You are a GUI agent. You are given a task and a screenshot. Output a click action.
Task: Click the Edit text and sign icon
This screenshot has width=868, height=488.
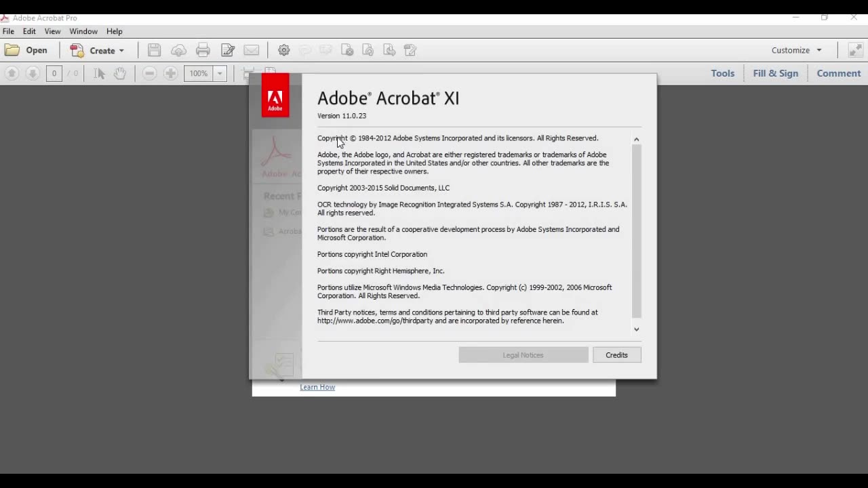click(x=228, y=50)
